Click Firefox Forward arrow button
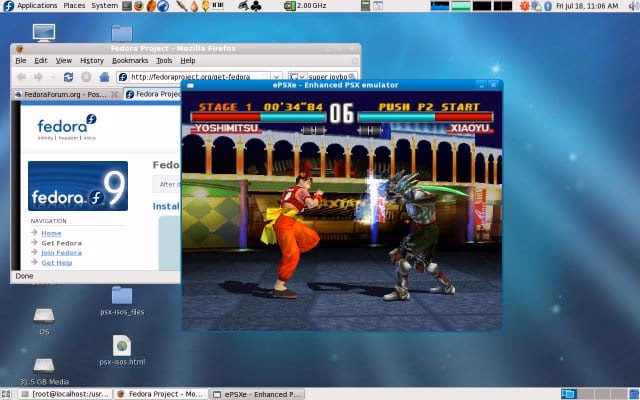 [38, 77]
